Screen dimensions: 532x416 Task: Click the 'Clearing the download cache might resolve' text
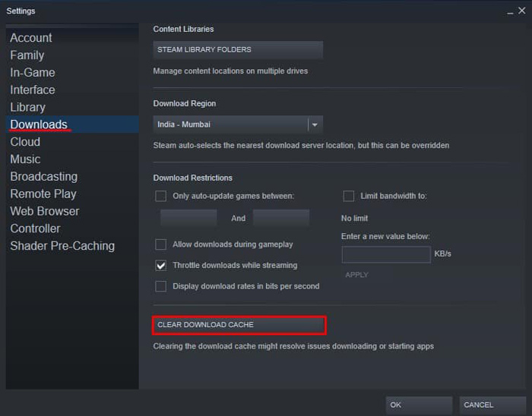pos(293,346)
